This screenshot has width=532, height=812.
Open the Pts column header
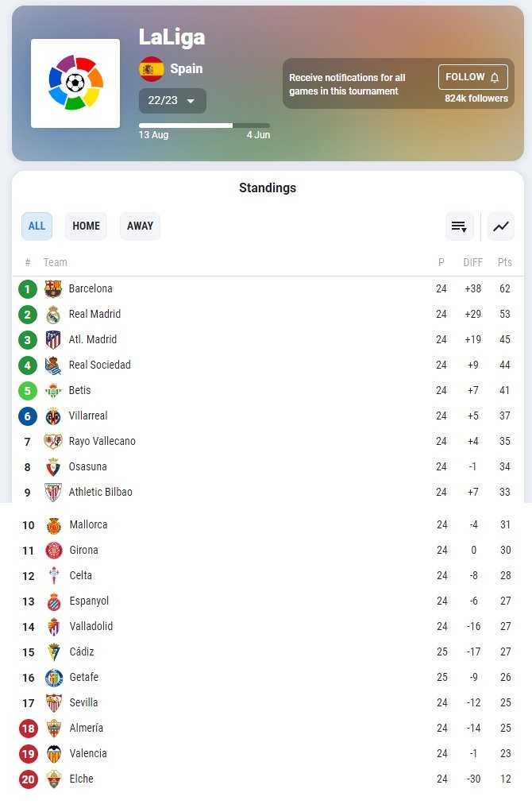point(505,262)
